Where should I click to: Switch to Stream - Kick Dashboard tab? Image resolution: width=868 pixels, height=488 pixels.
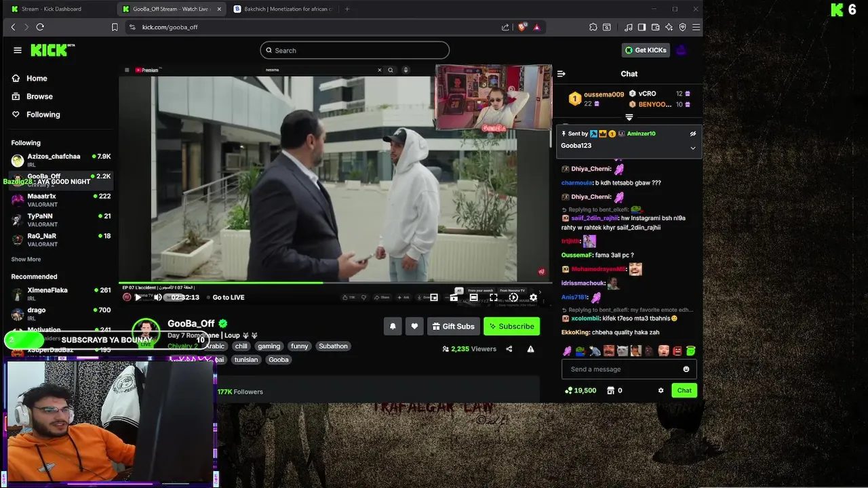point(57,9)
